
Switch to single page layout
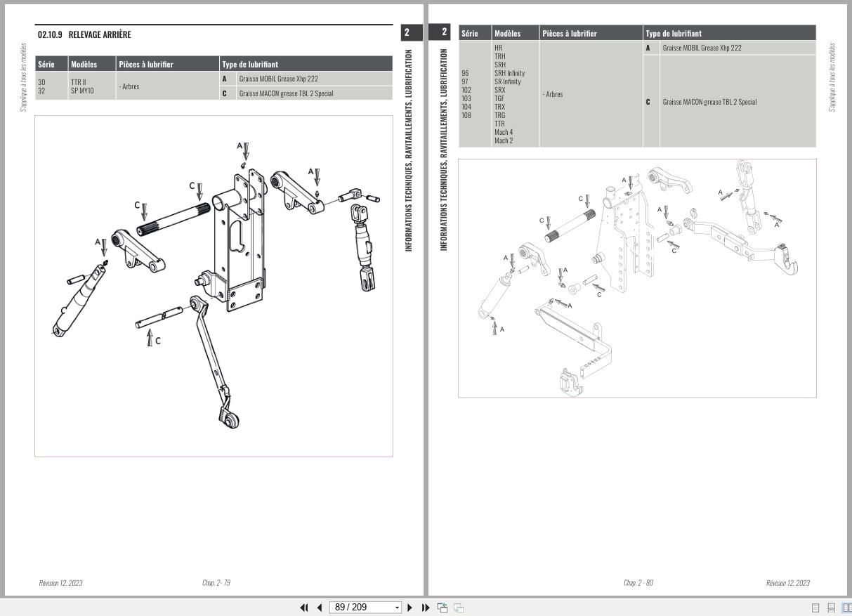[815, 608]
